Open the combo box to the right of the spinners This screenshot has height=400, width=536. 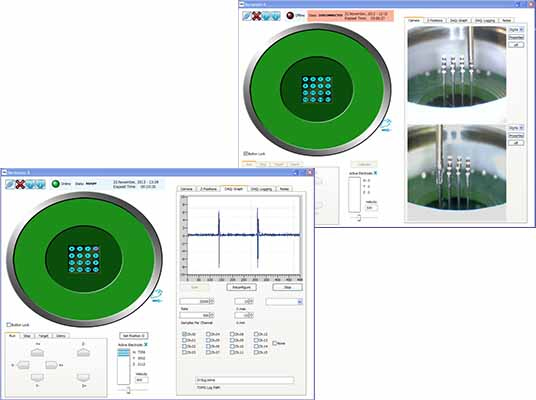pos(284,302)
